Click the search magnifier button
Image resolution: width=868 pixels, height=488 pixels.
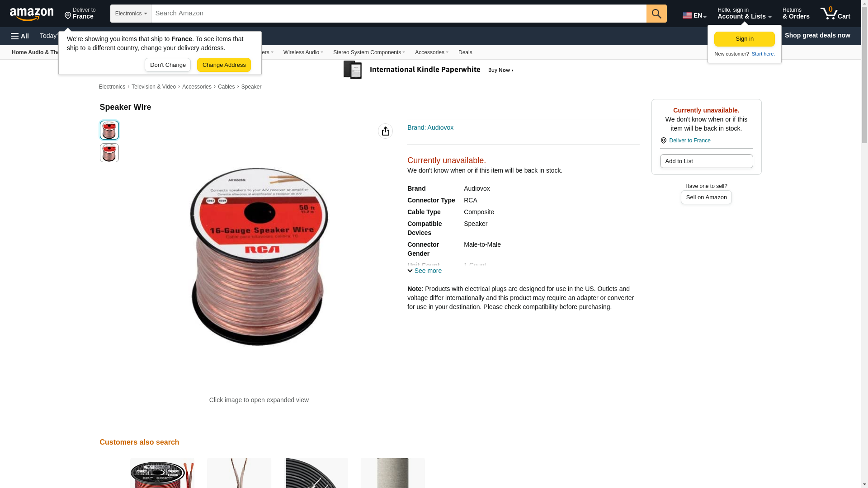click(x=656, y=14)
